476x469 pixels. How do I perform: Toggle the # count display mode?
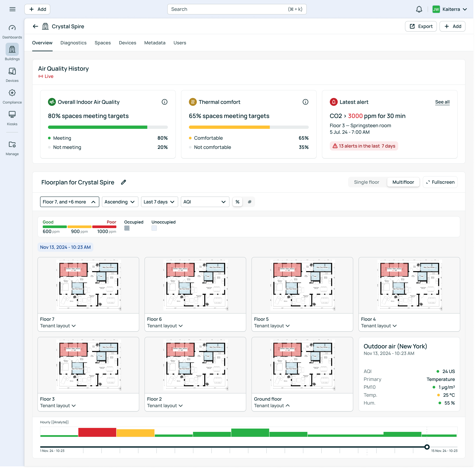click(x=249, y=202)
